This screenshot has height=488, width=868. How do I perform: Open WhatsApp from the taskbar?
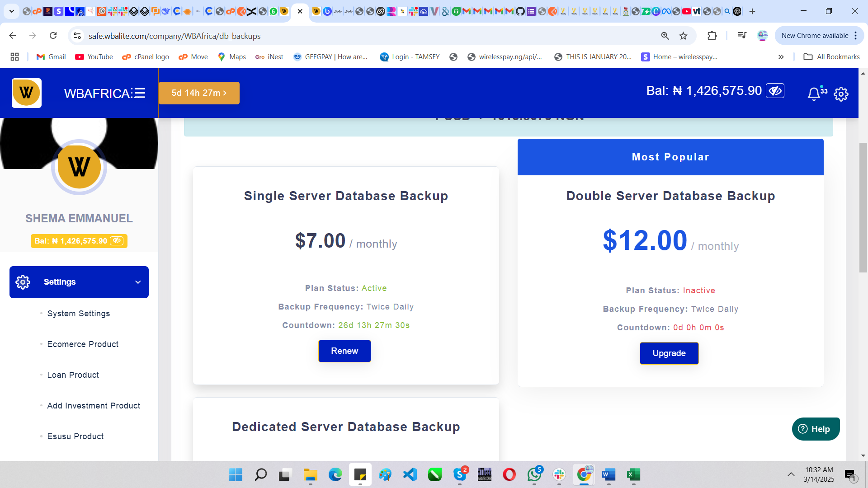point(534,474)
